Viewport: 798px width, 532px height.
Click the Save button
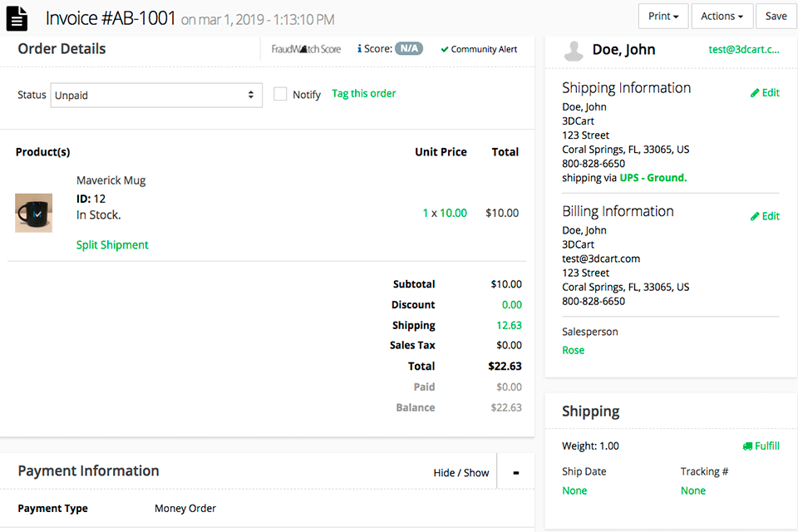pos(776,17)
